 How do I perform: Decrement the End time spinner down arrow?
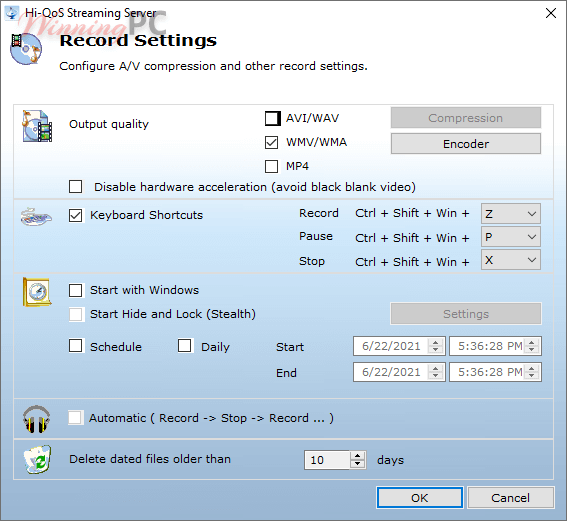(x=532, y=376)
